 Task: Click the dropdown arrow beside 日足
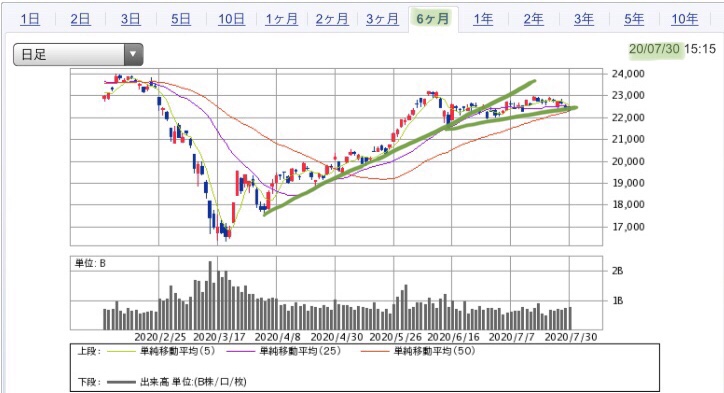tap(133, 54)
